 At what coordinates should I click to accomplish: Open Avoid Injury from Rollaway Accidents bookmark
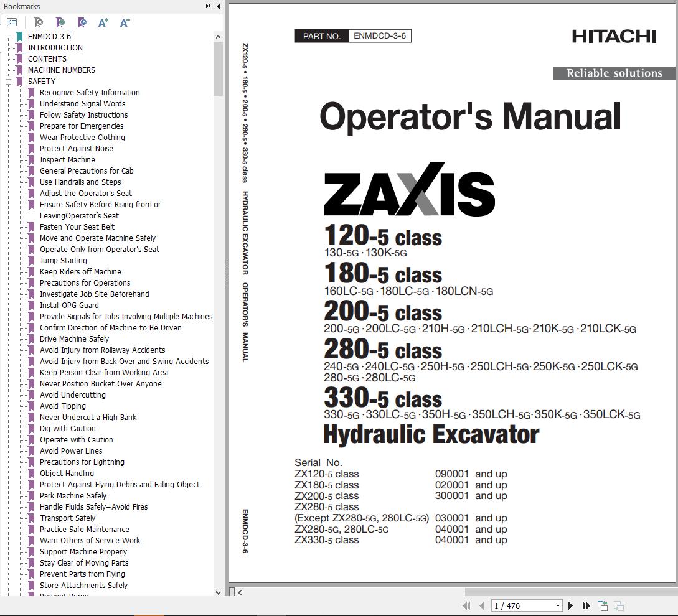pos(103,350)
